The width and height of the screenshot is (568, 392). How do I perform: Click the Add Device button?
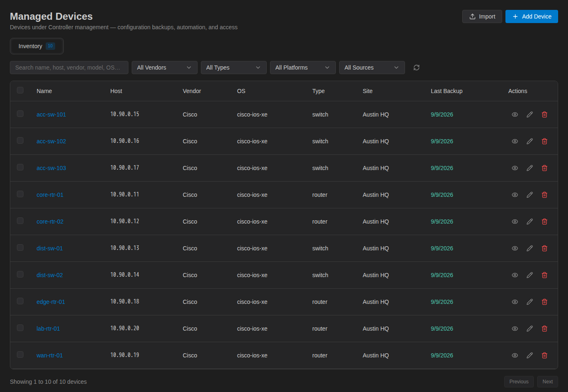click(532, 16)
